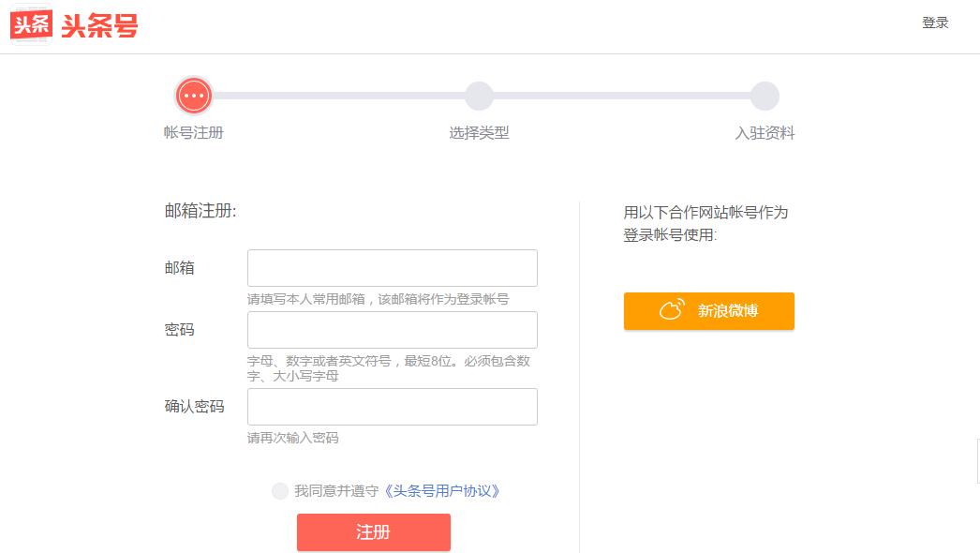Focus the 邮箱 email input field
Viewport: 980px width, 553px height.
click(393, 268)
